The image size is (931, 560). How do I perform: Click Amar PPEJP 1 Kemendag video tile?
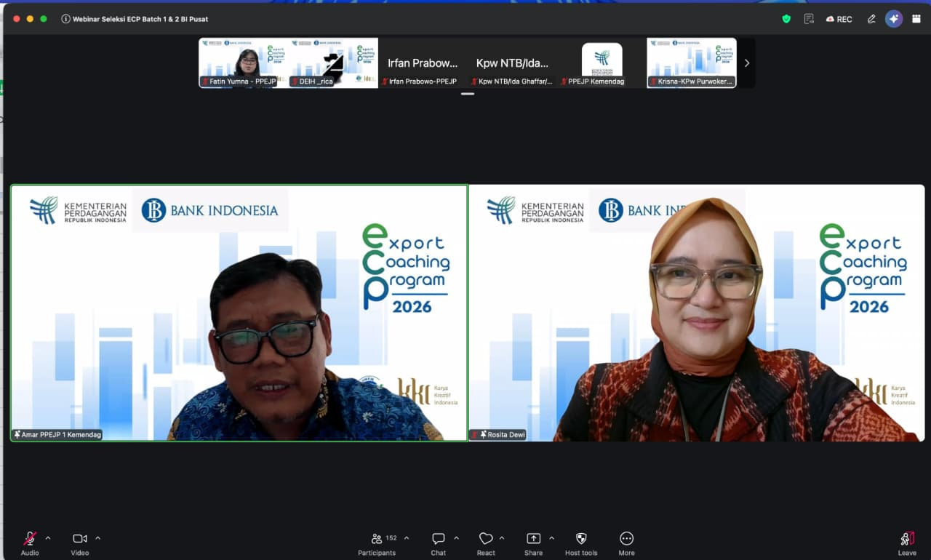(x=239, y=313)
